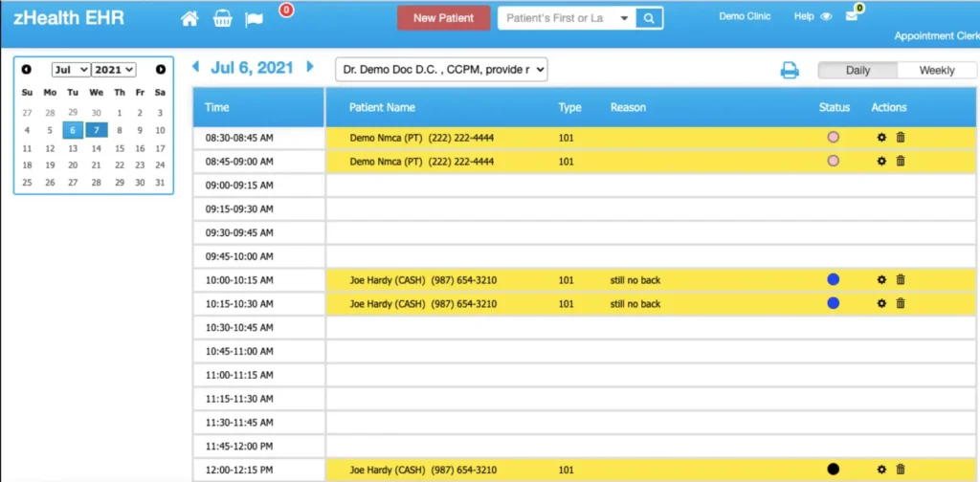Viewport: 980px width, 482px height.
Task: Click blue status circle for 10:15-10:30 AM
Action: tap(834, 303)
